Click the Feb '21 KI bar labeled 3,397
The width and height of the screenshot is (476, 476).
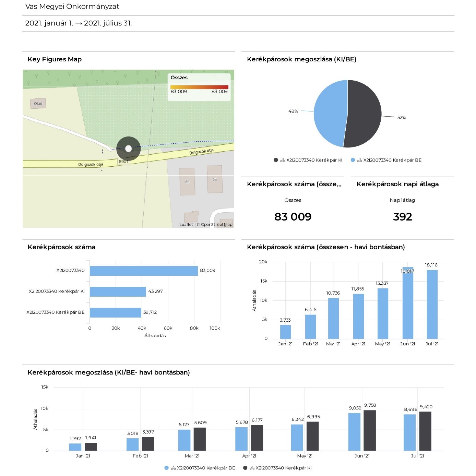point(148,444)
